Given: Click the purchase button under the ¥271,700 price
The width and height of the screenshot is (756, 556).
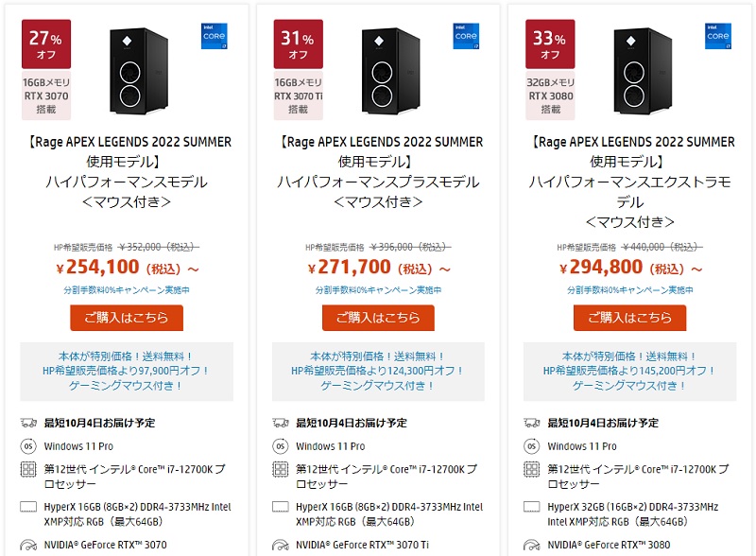Looking at the screenshot, I should (378, 318).
